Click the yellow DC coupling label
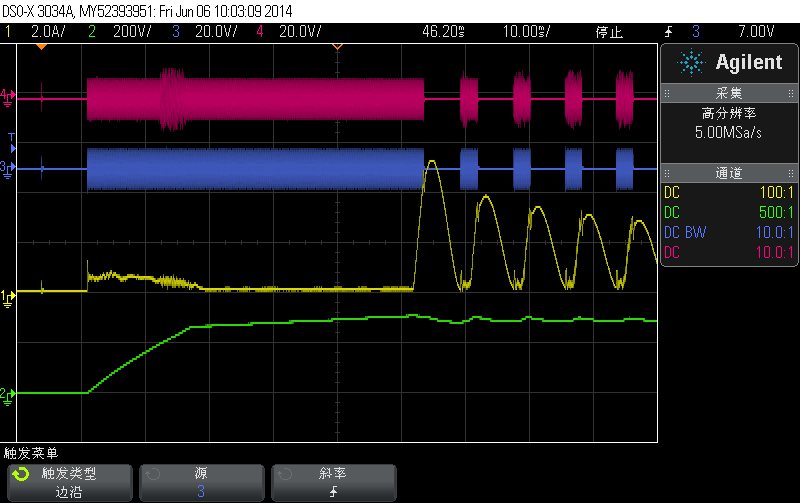 671,192
